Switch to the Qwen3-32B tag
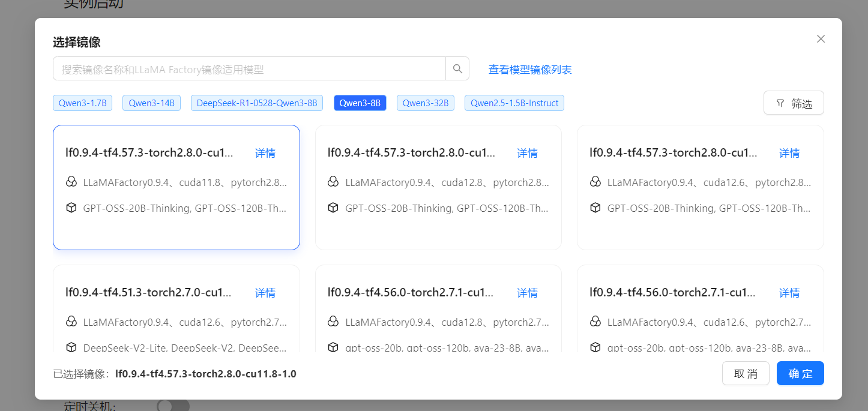This screenshot has height=411, width=868. (425, 103)
